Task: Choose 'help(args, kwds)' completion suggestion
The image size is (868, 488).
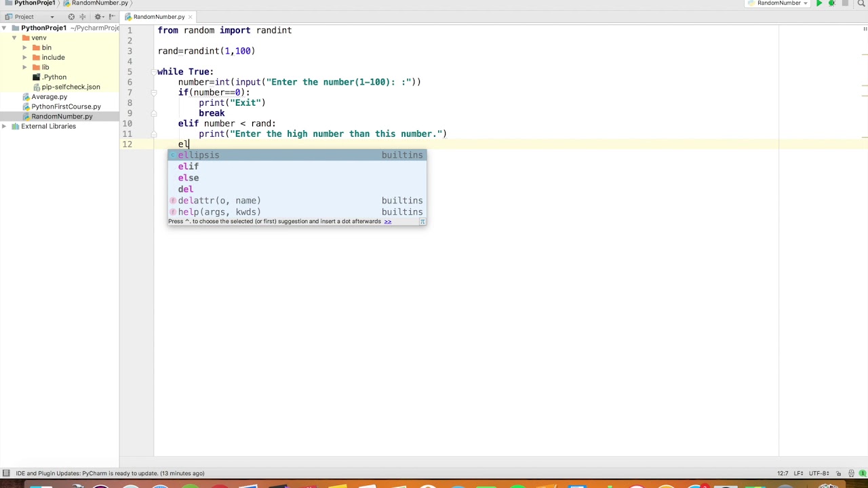Action: (297, 212)
